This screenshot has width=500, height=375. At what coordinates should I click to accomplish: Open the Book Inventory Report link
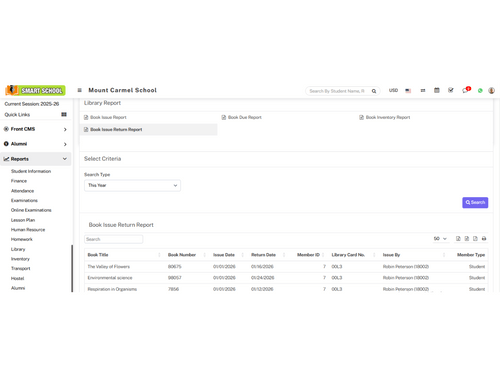pos(385,117)
